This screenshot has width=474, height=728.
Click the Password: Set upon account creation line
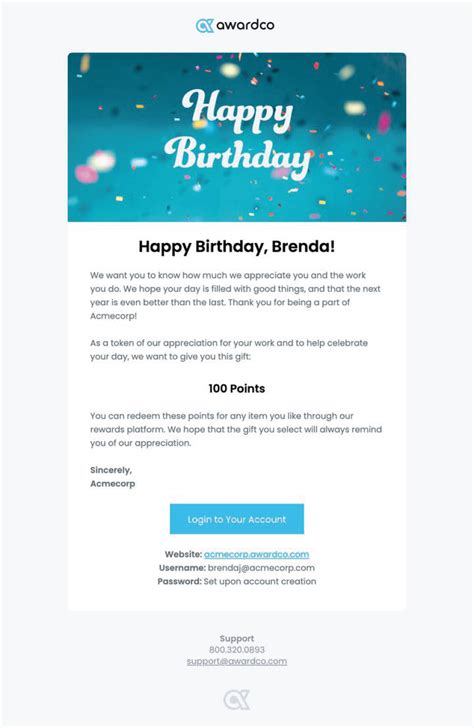237,581
